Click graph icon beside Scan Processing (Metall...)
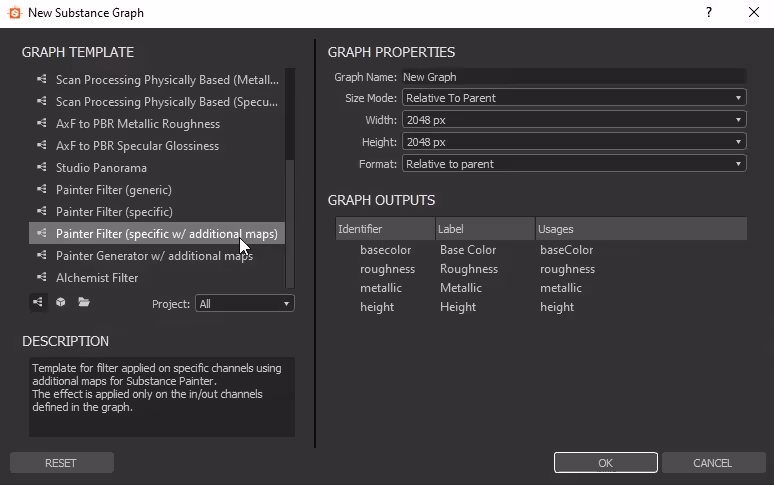The height and width of the screenshot is (485, 774). (41, 79)
